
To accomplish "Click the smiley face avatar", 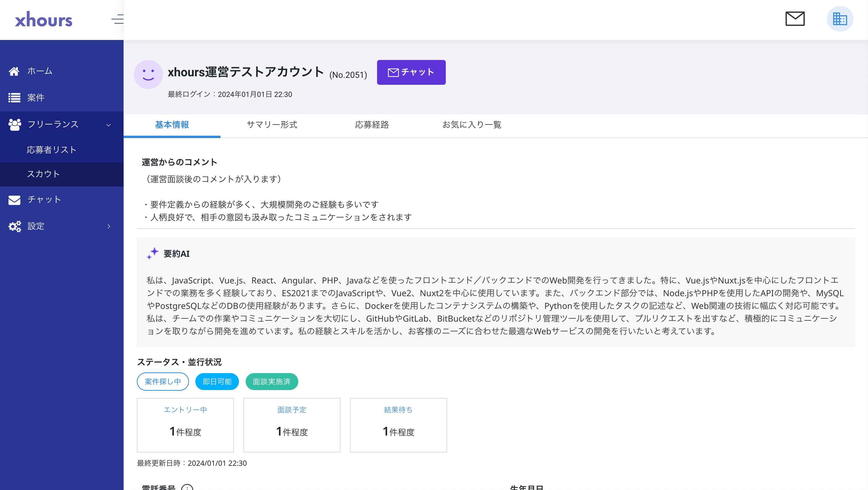I will coord(148,74).
